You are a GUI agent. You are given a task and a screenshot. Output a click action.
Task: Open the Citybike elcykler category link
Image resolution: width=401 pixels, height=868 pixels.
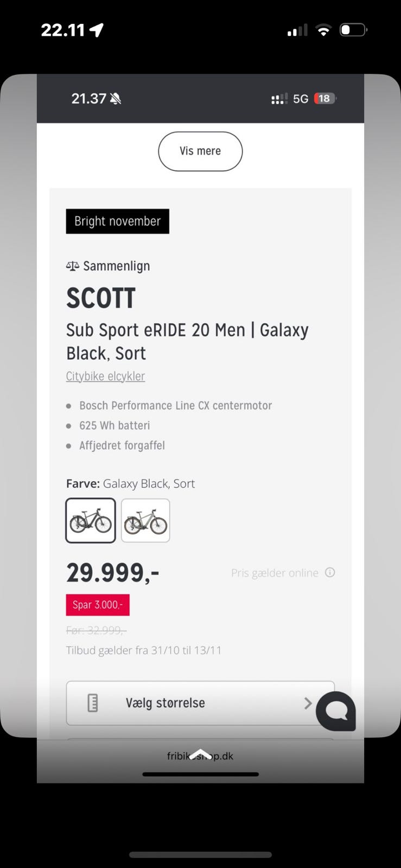[105, 376]
